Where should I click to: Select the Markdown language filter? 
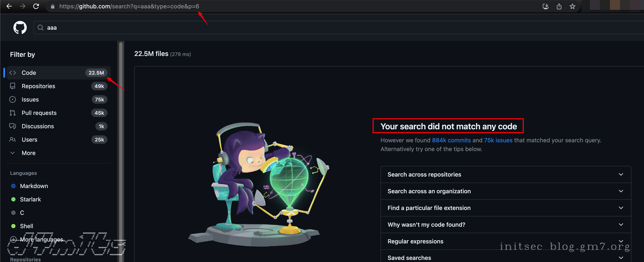(34, 186)
